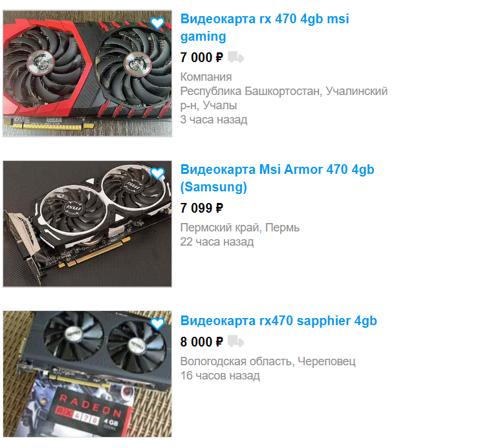The width and height of the screenshot is (484, 448).
Task: Click the Республика Башкортостан, Учалы location text
Action: pos(283,98)
